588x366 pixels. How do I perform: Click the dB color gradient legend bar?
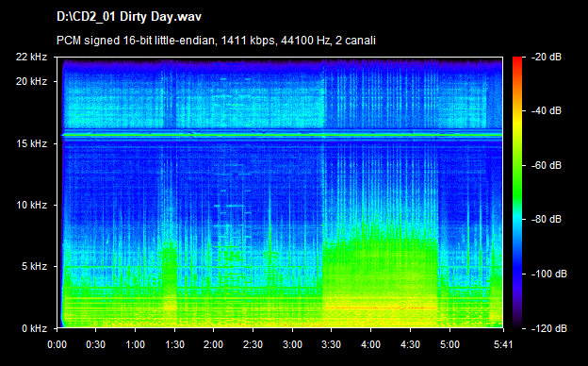pos(517,193)
